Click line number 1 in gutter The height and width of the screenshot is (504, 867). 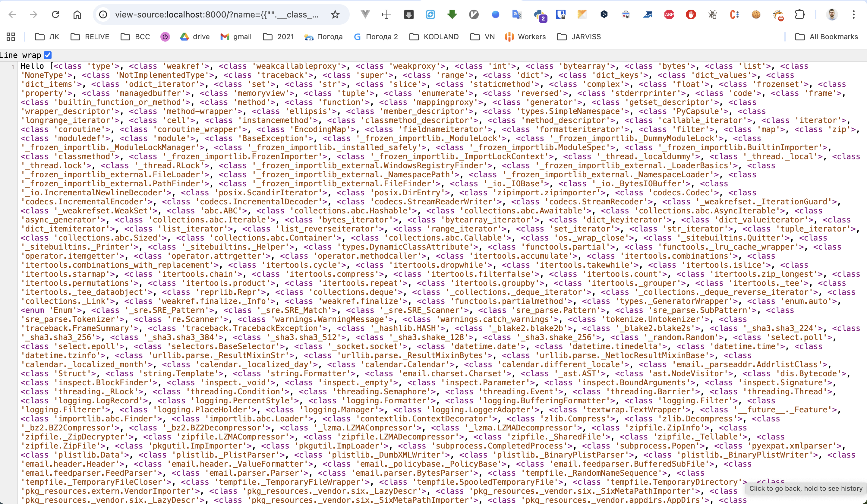(x=13, y=66)
